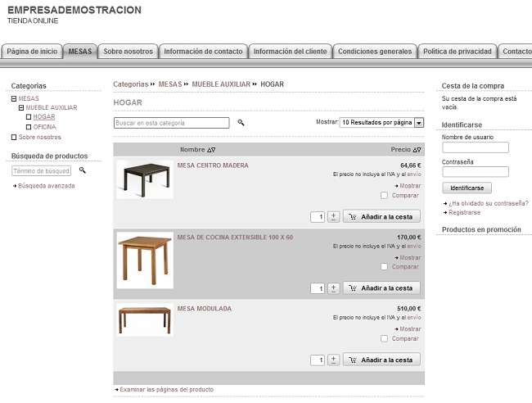Open the Resultados por página dropdown
Viewport: 532px width, 403px height.
click(381, 123)
